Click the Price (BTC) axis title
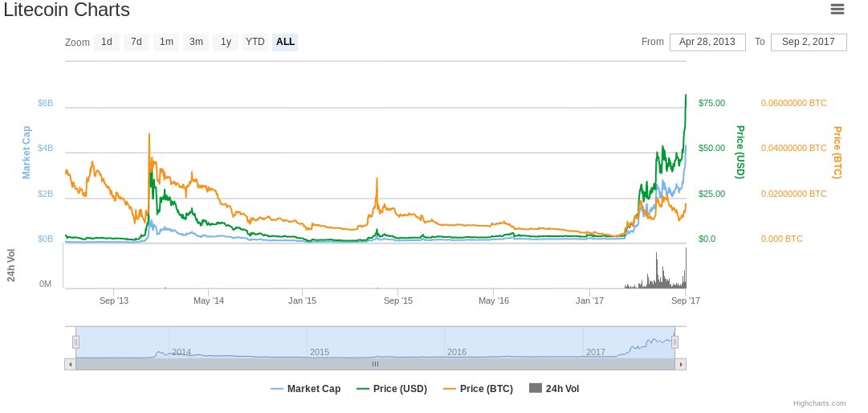 click(x=837, y=152)
